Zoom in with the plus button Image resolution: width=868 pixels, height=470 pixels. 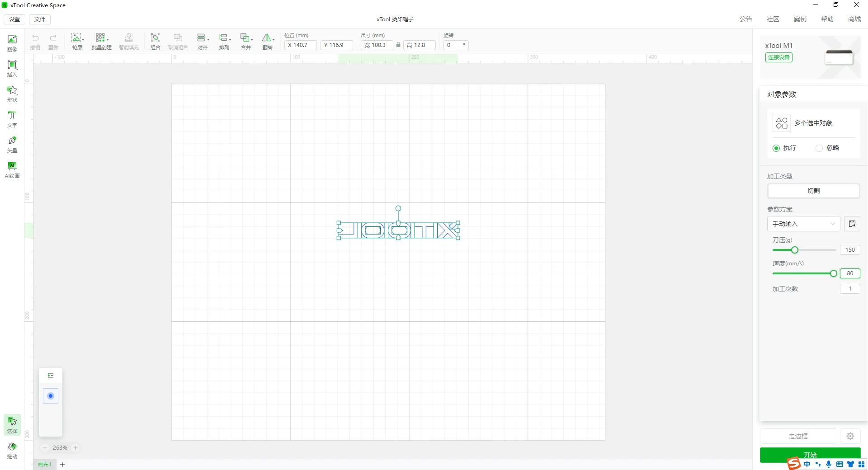click(75, 448)
